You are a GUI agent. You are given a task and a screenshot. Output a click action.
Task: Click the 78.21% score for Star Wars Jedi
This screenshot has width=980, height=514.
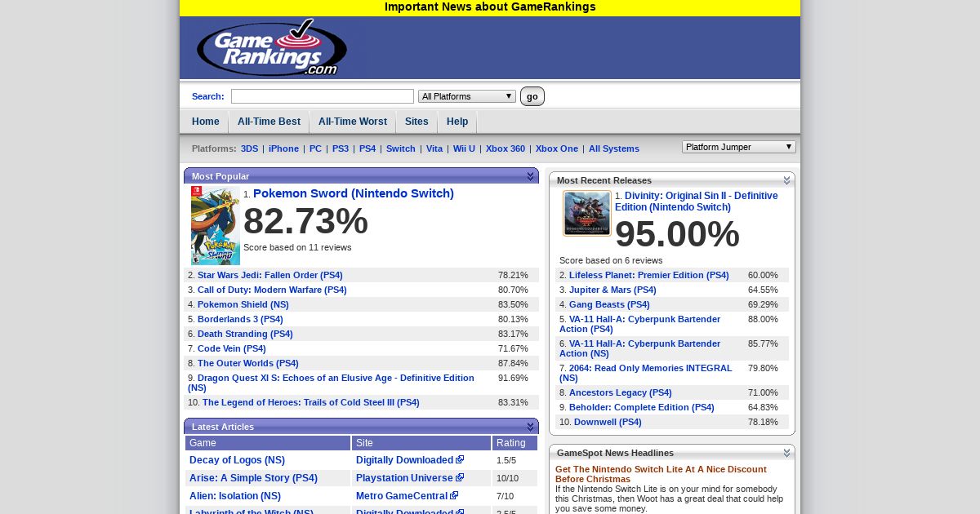(x=513, y=275)
